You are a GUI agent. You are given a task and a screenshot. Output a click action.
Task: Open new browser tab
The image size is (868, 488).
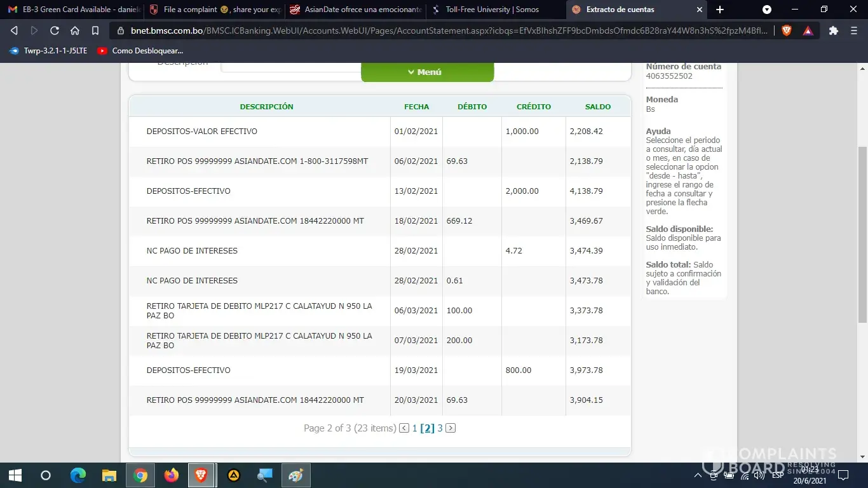pos(720,10)
